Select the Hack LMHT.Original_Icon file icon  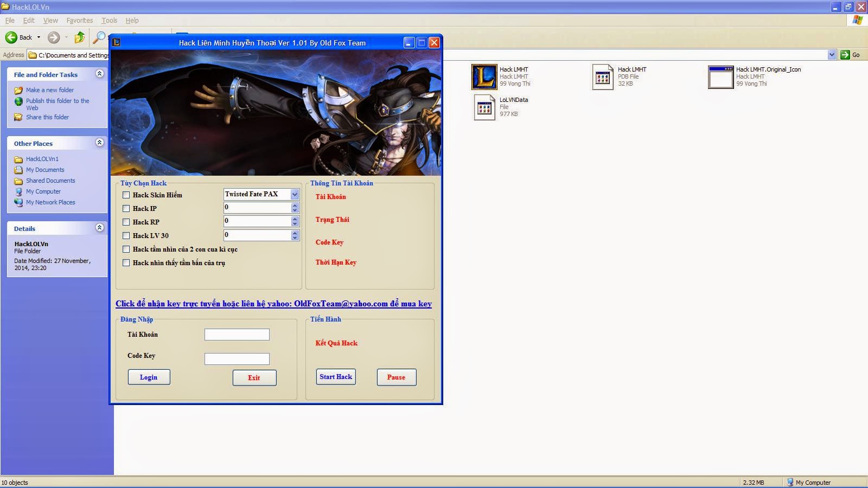click(x=721, y=76)
